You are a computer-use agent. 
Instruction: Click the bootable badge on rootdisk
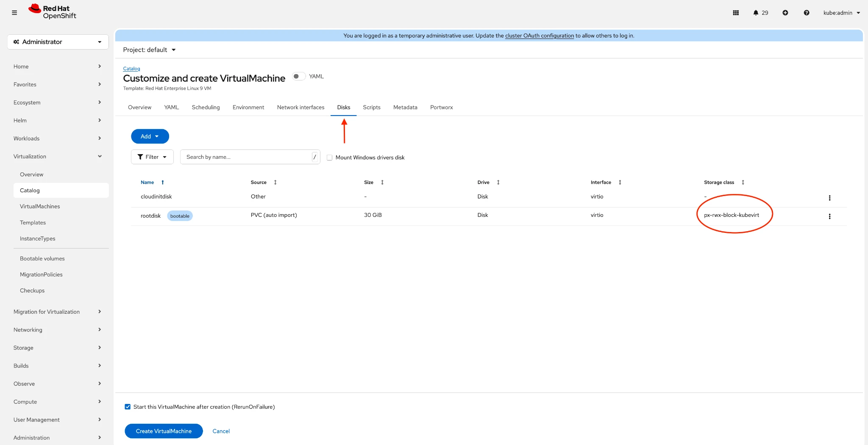[x=180, y=216]
